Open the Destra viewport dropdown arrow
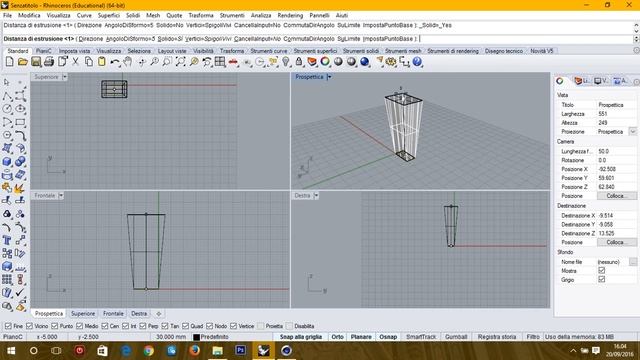The image size is (640, 360). pos(316,196)
